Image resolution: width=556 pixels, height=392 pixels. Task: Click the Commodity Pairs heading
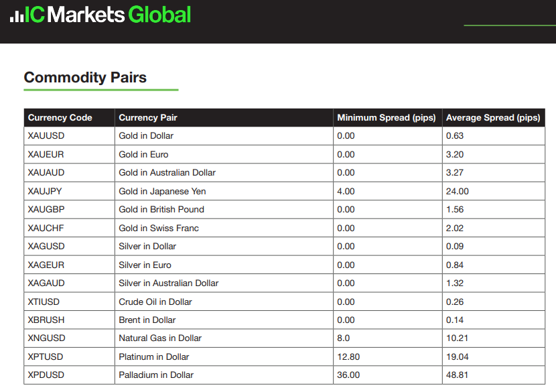coord(85,78)
